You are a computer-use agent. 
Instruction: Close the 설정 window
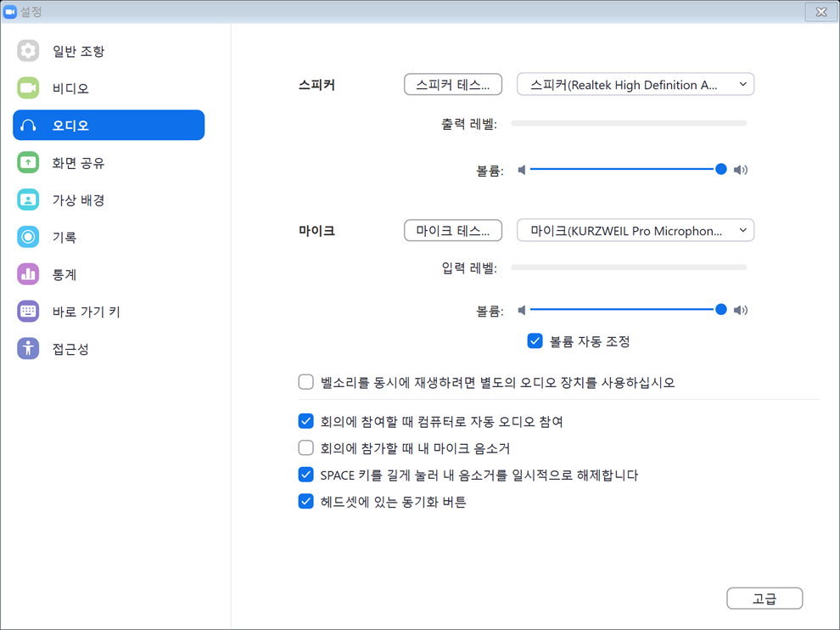tap(820, 12)
